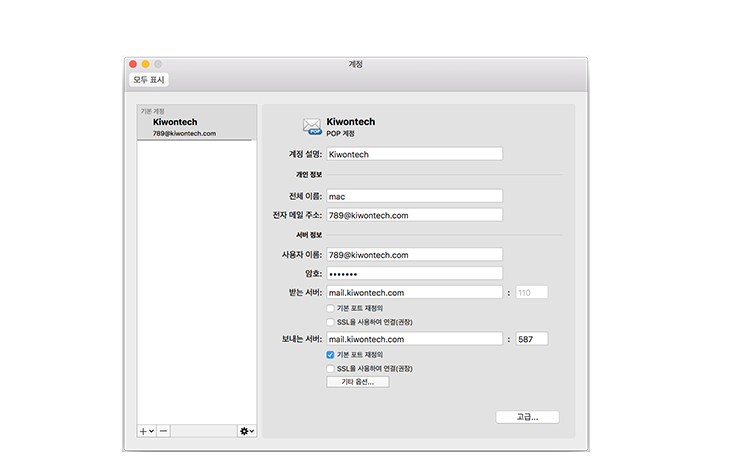
Task: Click the outgoing server port field 587
Action: pyautogui.click(x=531, y=339)
